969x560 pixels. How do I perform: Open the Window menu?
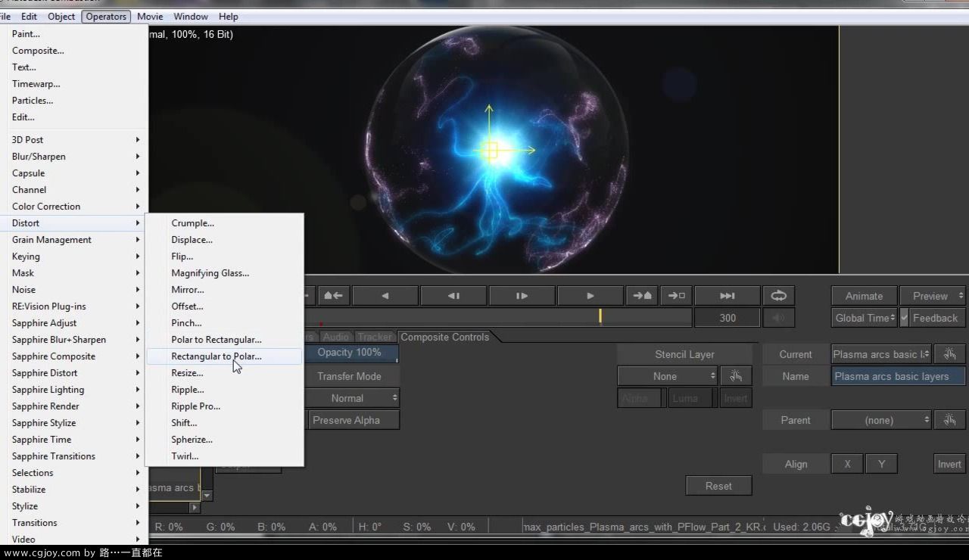(x=191, y=16)
